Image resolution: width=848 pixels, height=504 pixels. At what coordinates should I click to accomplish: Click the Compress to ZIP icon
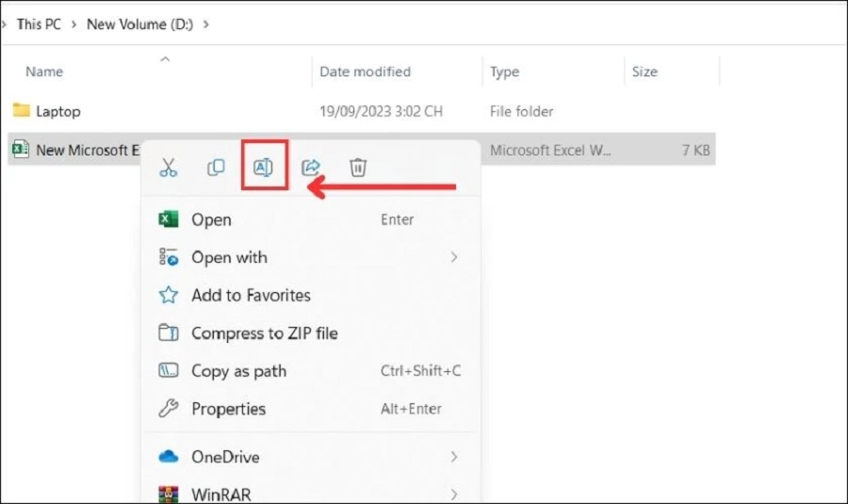click(169, 333)
